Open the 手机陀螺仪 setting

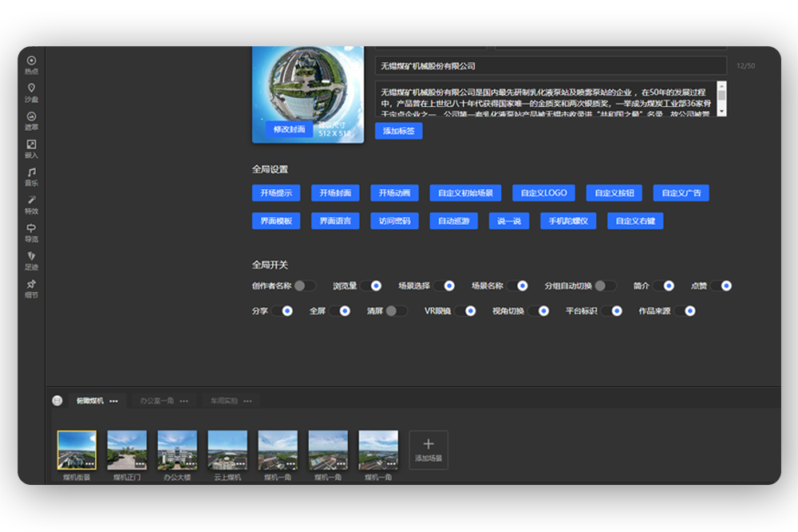568,221
